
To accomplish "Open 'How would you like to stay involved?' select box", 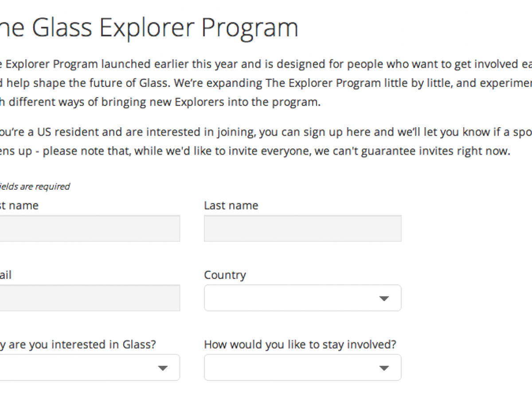I will coord(293,368).
